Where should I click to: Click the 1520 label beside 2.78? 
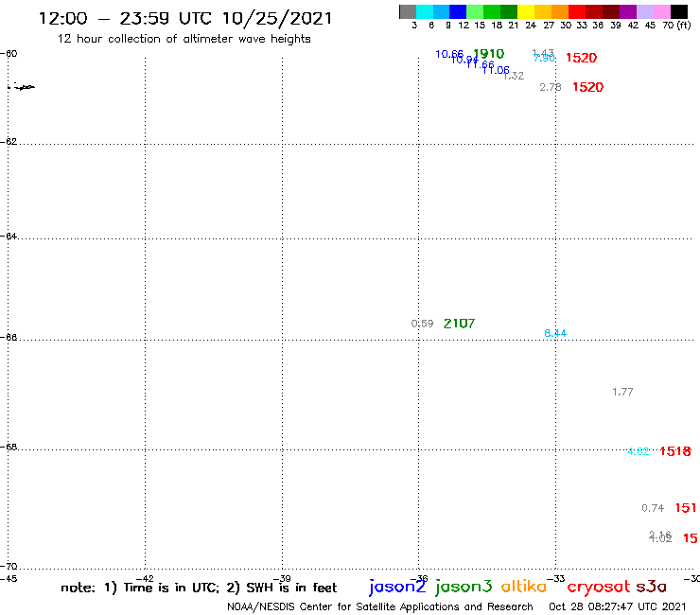[588, 87]
